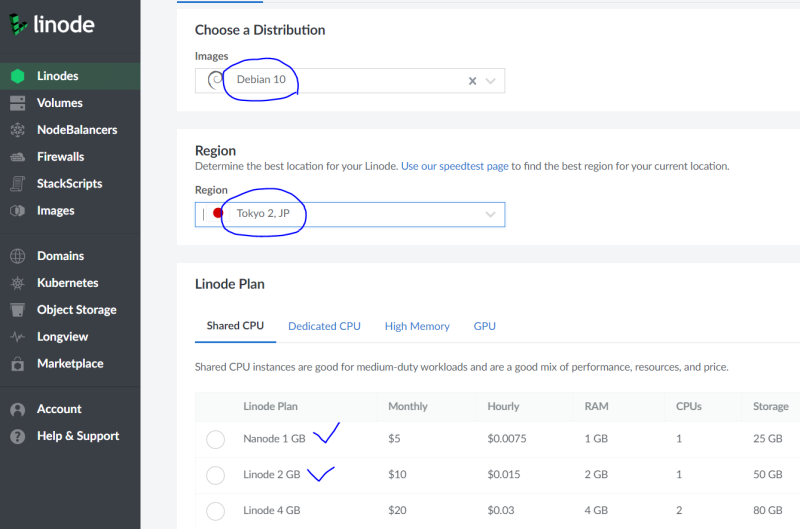The height and width of the screenshot is (529, 800).
Task: Select the Nanode 1 GB plan radio button
Action: pos(215,439)
